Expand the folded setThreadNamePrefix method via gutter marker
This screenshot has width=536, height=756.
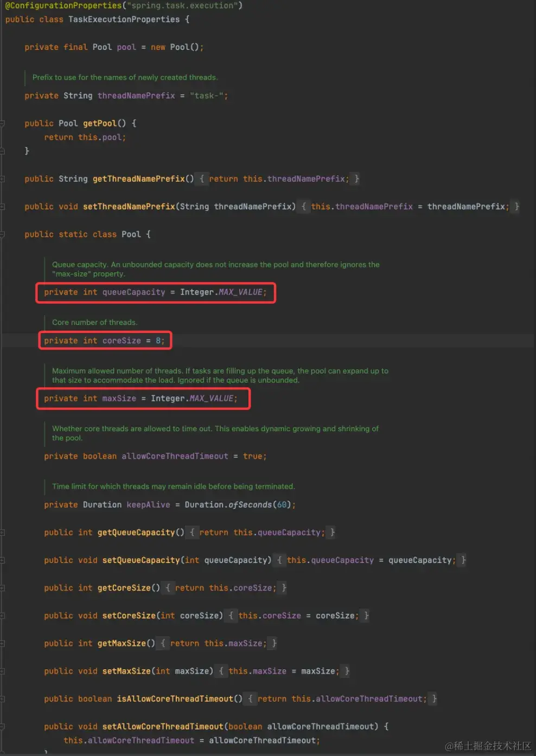pyautogui.click(x=2, y=207)
